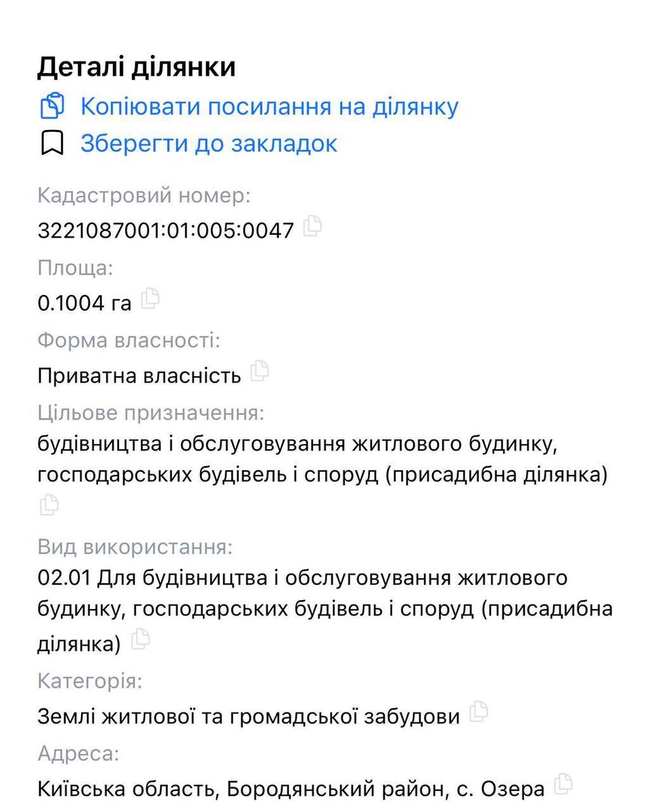Copy the ownership value "Приватна власність"
The image size is (662, 812).
click(260, 371)
